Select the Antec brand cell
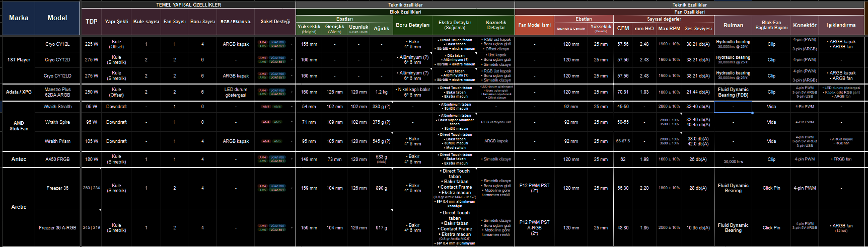The width and height of the screenshot is (868, 247). click(19, 159)
